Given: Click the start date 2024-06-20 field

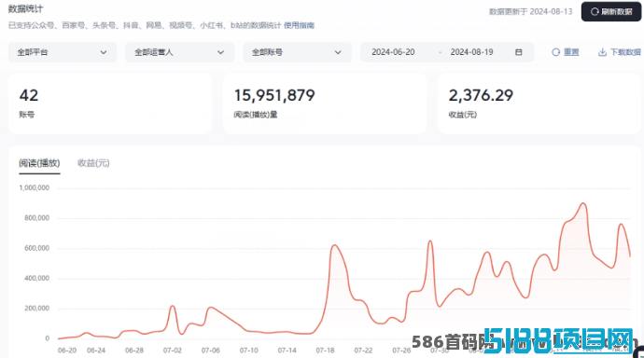Looking at the screenshot, I should [x=393, y=52].
